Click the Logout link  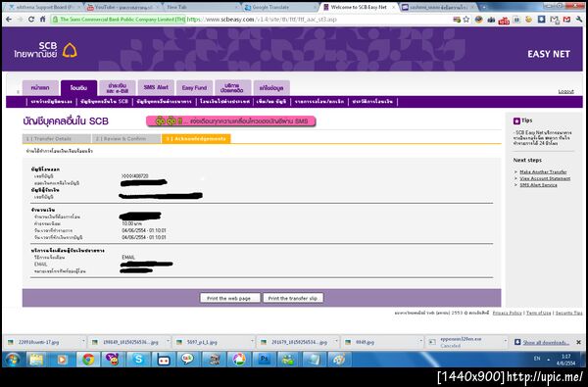(565, 91)
